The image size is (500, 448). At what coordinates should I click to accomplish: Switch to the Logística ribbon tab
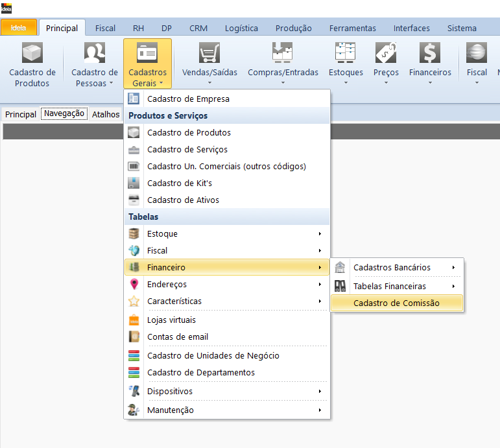coord(241,28)
